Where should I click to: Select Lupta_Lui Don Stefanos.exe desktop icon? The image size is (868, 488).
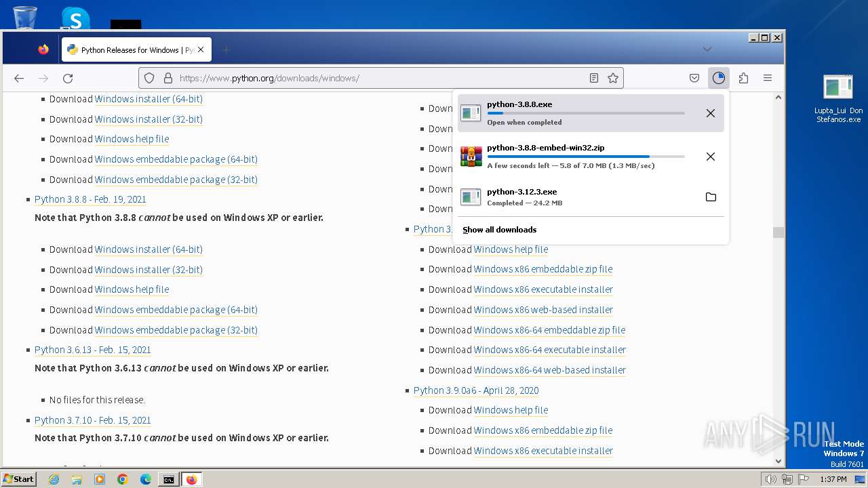coord(838,99)
